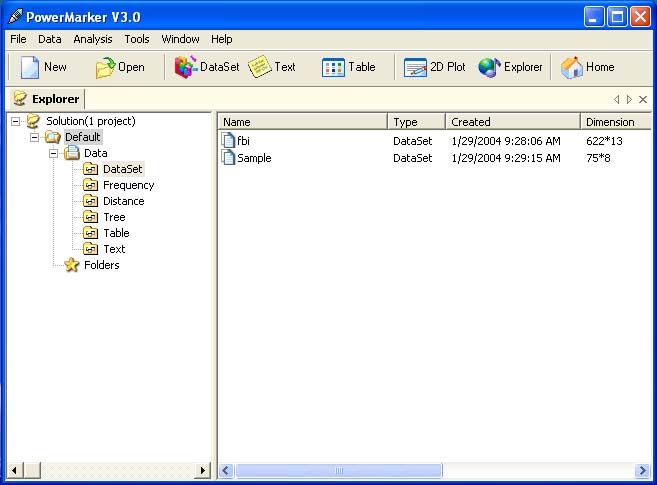Click the Text folder icon in tree
Viewport: 657px width, 485px height.
91,249
